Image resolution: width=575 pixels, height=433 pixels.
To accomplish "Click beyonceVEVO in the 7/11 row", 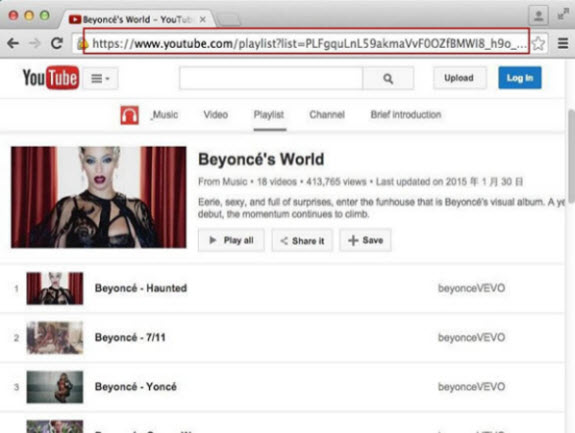I will coord(472,337).
